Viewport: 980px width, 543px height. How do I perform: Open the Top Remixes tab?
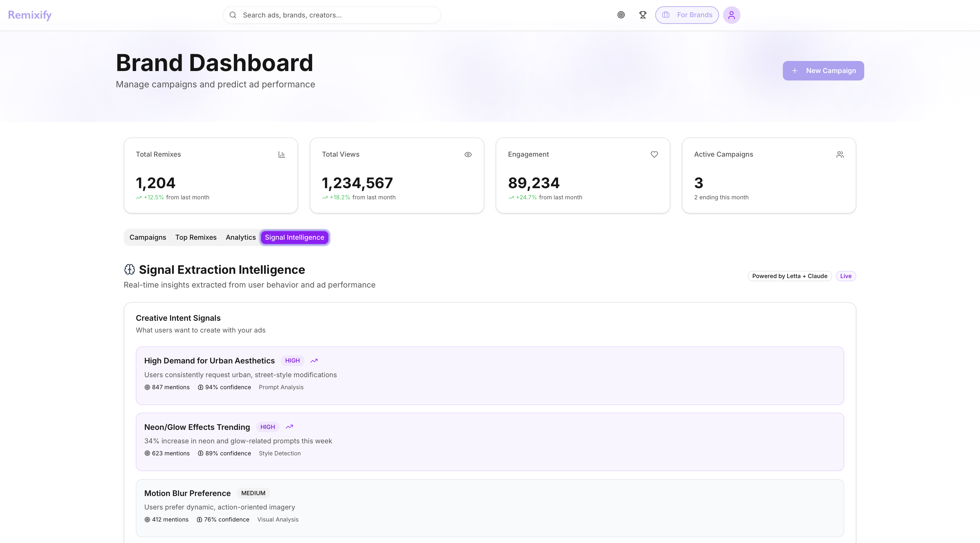pos(195,237)
